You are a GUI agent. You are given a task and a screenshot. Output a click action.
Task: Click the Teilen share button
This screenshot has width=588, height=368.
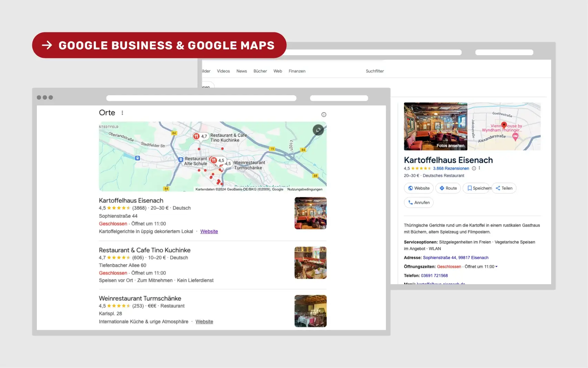[x=504, y=188]
